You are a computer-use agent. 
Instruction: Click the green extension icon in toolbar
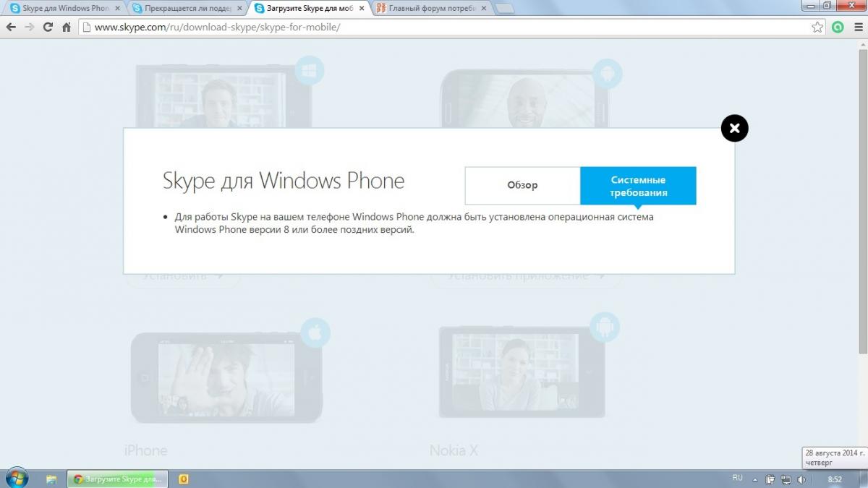838,27
